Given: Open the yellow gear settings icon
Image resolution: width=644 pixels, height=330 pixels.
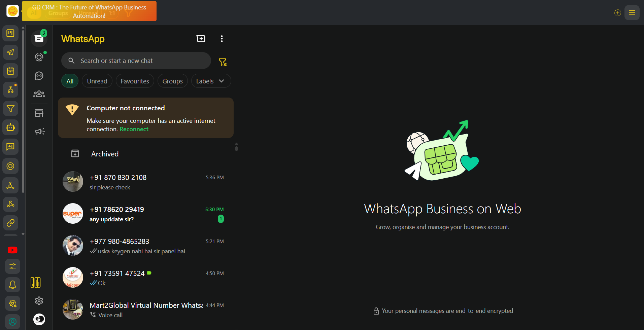Looking at the screenshot, I should pyautogui.click(x=12, y=303).
